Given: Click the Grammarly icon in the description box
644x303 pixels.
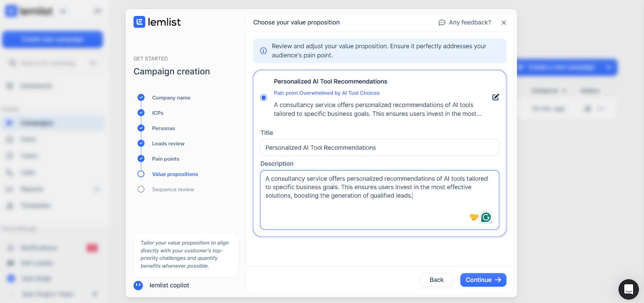Looking at the screenshot, I should pos(486,217).
